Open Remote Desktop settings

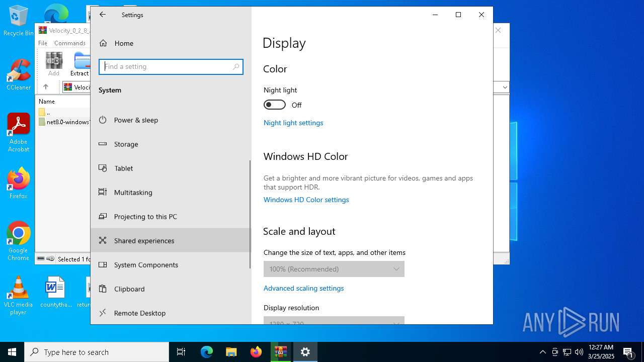pyautogui.click(x=171, y=313)
